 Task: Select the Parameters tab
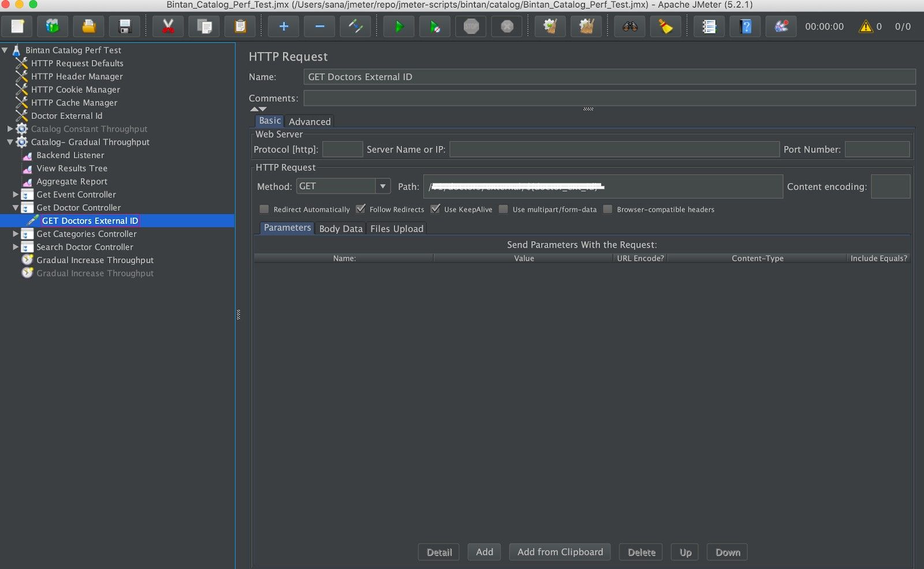[287, 228]
